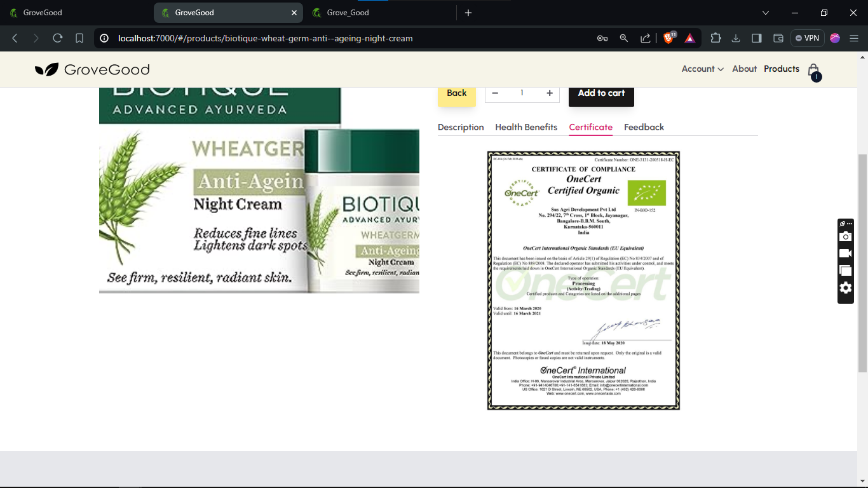Click the Brave Rewards triangle icon
The image size is (868, 488).
point(690,38)
